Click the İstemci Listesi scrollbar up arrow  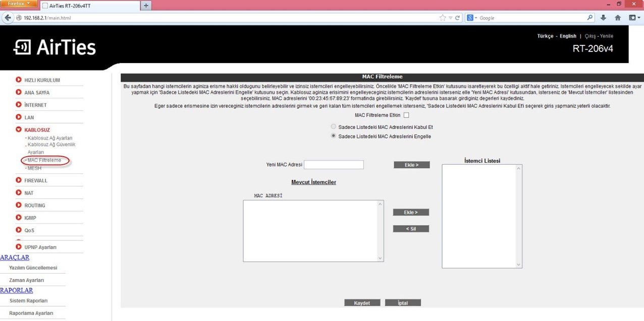pyautogui.click(x=518, y=168)
